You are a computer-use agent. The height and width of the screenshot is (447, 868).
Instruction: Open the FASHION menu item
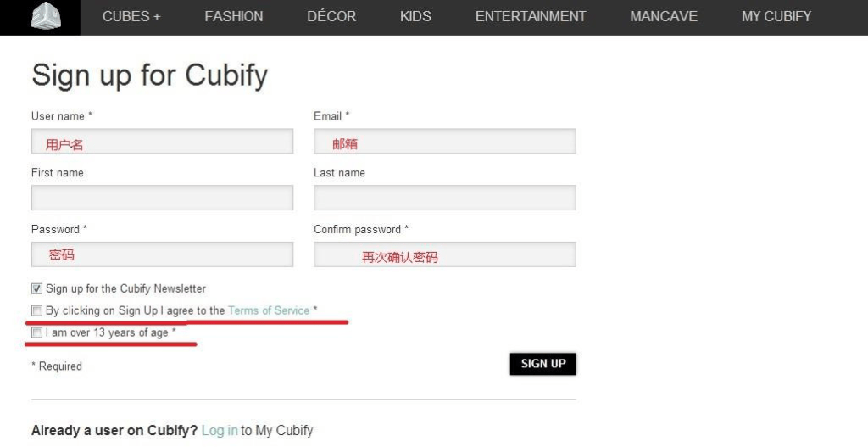click(x=234, y=16)
